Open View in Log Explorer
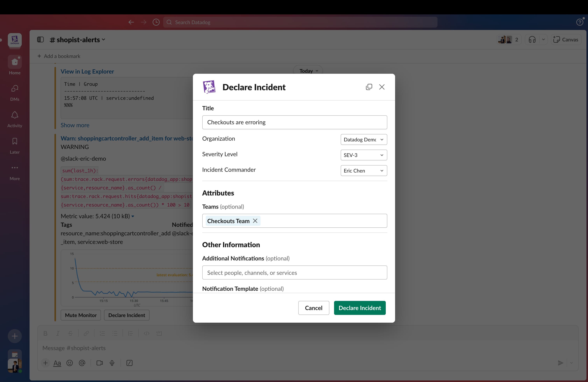 [87, 71]
